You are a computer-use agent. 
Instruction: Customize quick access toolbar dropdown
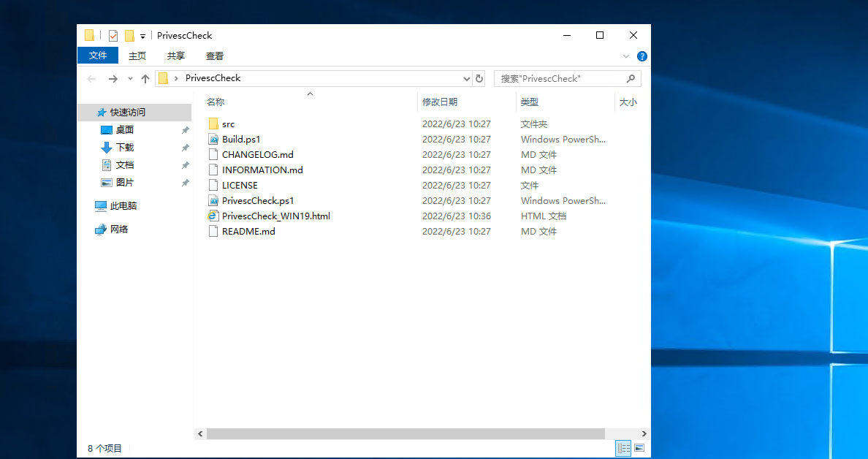coord(143,36)
